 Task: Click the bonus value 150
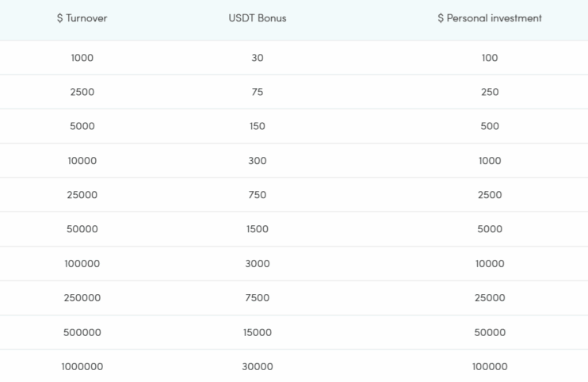pyautogui.click(x=258, y=126)
